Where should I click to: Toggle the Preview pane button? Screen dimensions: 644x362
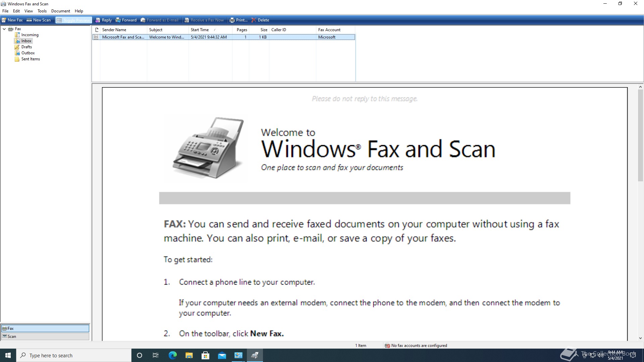coord(73,20)
